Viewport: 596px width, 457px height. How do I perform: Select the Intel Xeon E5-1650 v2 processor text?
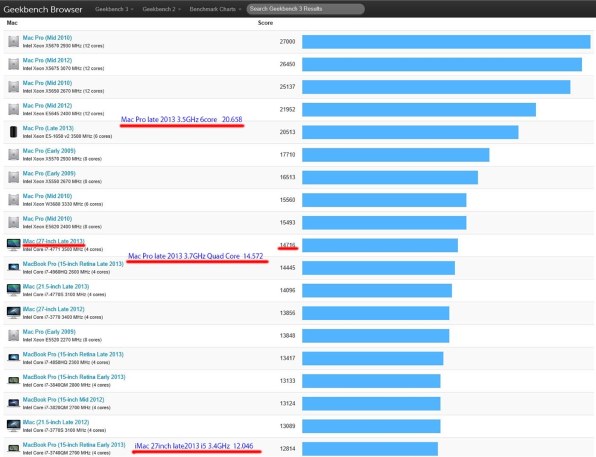pyautogui.click(x=67, y=136)
